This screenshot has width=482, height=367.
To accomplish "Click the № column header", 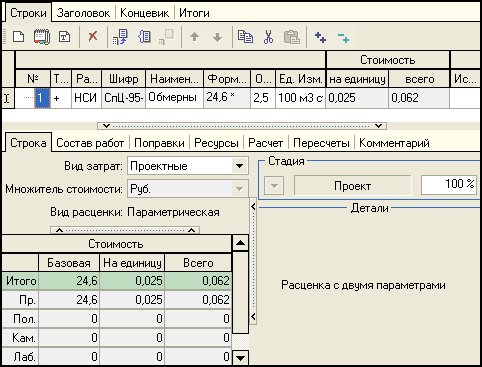I will [x=33, y=79].
